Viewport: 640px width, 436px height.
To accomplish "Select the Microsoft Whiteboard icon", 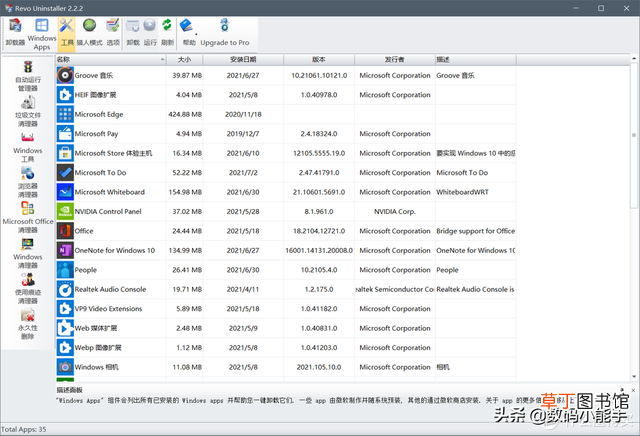I will pyautogui.click(x=65, y=192).
